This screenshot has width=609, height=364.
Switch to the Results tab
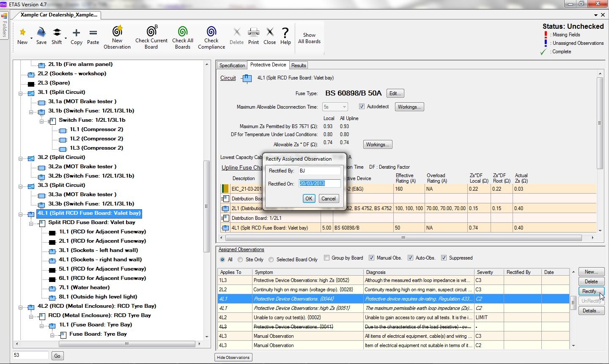299,66
